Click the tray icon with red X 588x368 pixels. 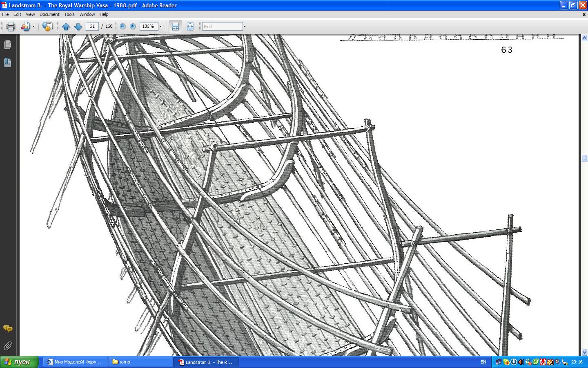(528, 362)
